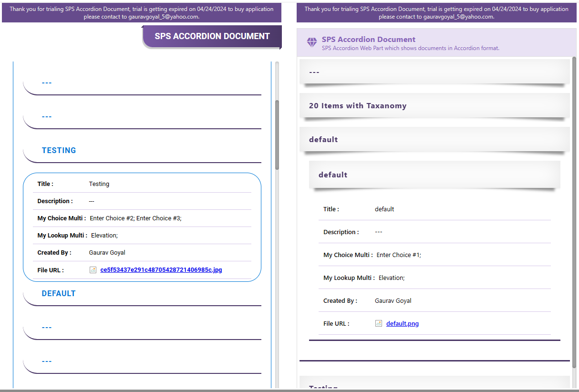Click the image file icon beside default.png
This screenshot has width=579, height=392.
[379, 323]
